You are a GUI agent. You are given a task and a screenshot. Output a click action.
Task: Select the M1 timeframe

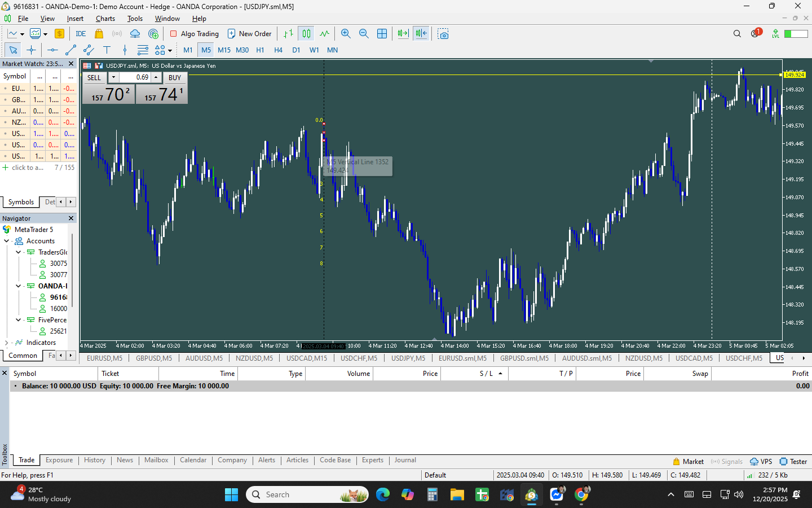pyautogui.click(x=188, y=50)
